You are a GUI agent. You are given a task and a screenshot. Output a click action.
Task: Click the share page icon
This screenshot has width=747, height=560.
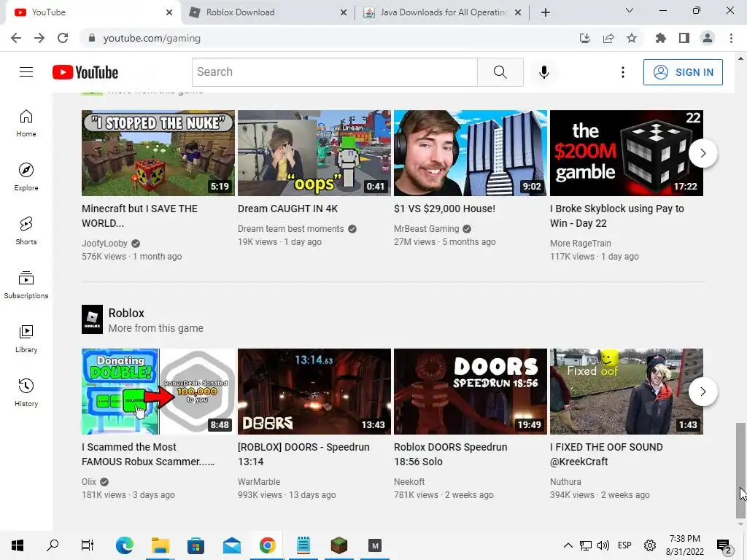[608, 38]
